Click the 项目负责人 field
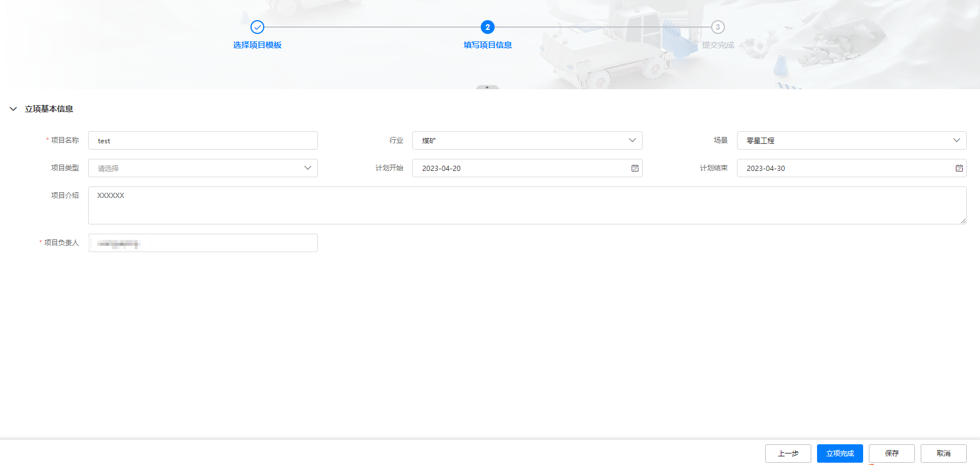The image size is (980, 465). pos(203,243)
